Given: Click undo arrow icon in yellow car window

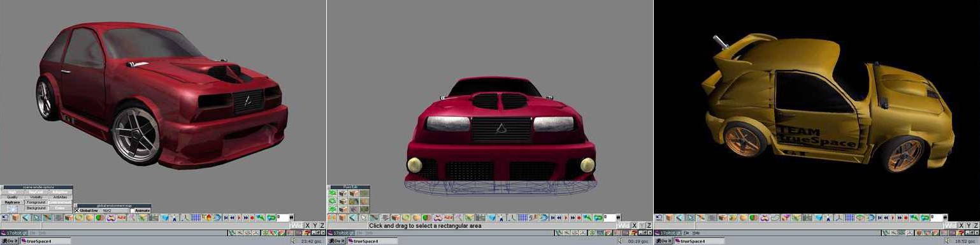Looking at the screenshot, I should [x=659, y=218].
